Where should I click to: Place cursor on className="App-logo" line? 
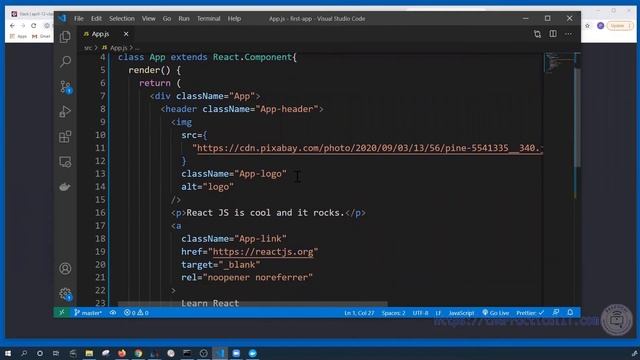coord(234,174)
